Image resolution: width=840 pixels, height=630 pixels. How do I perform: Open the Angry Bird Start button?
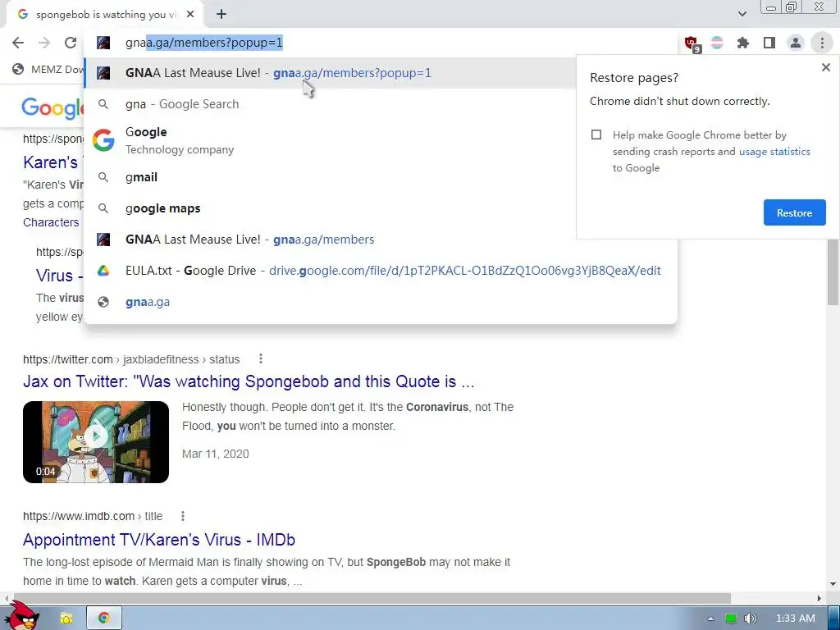(x=22, y=616)
